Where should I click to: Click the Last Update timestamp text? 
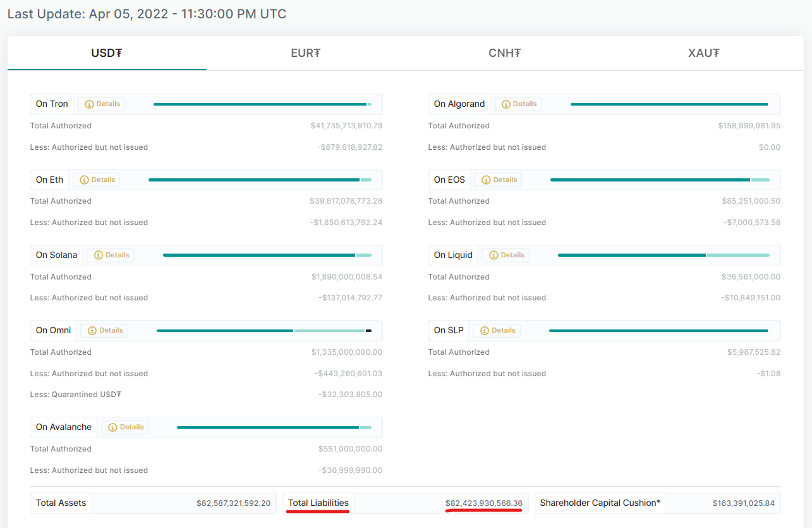point(147,14)
